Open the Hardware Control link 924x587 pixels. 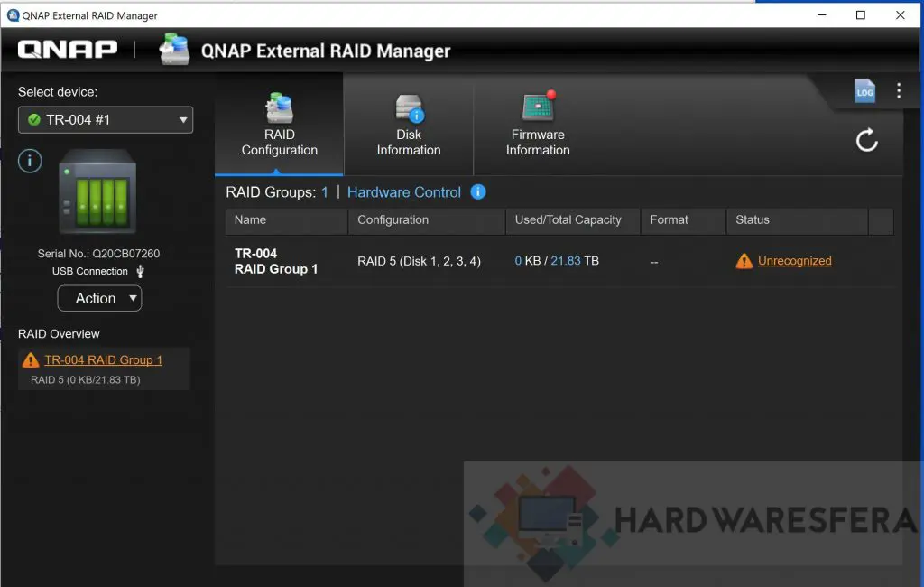403,192
